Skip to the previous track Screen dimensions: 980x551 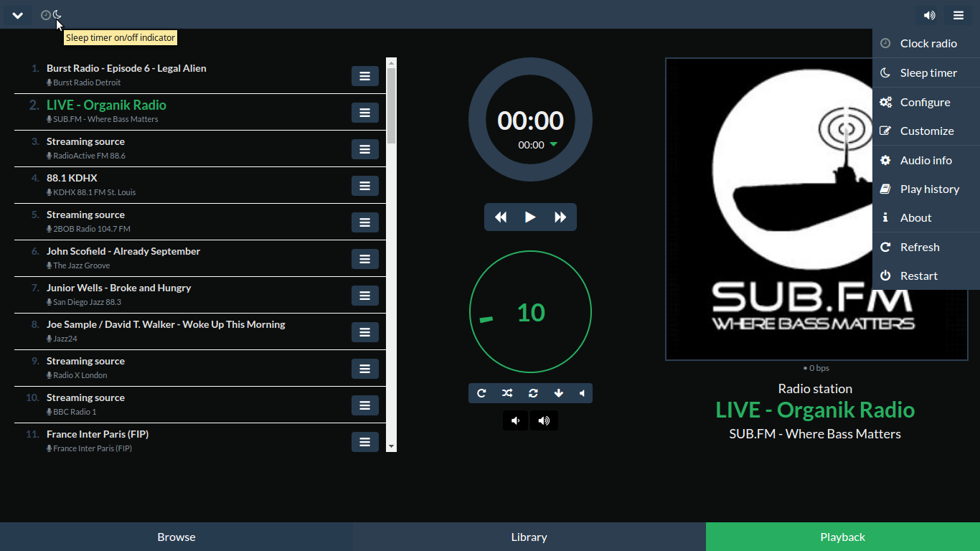point(501,217)
